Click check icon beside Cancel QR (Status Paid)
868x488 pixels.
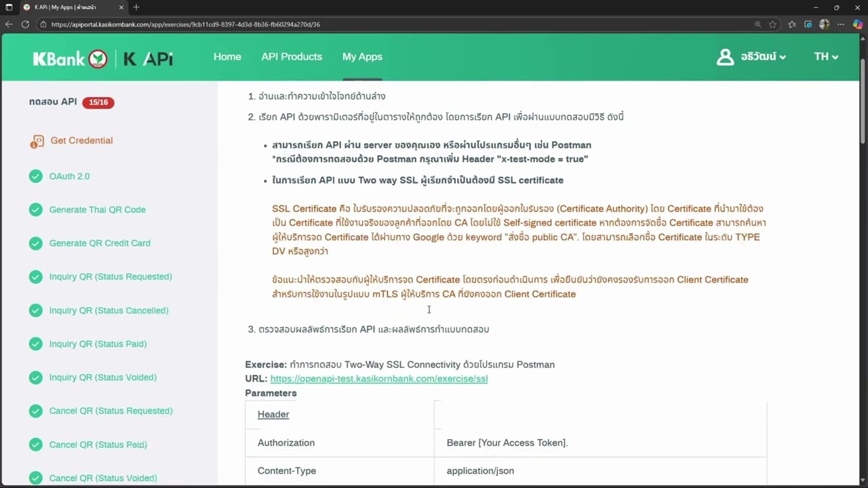click(36, 445)
